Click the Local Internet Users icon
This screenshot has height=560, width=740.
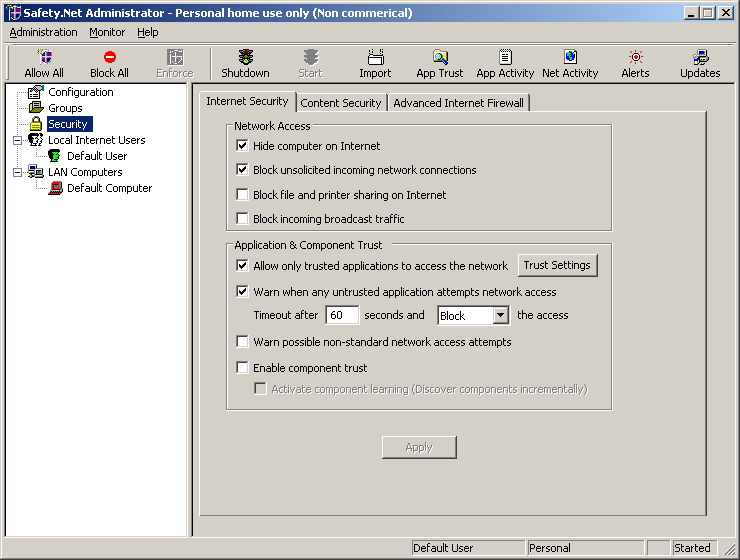(x=36, y=140)
